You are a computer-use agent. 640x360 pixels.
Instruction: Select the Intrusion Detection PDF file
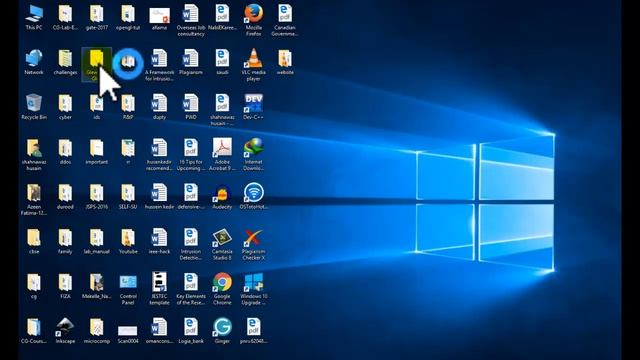(191, 244)
